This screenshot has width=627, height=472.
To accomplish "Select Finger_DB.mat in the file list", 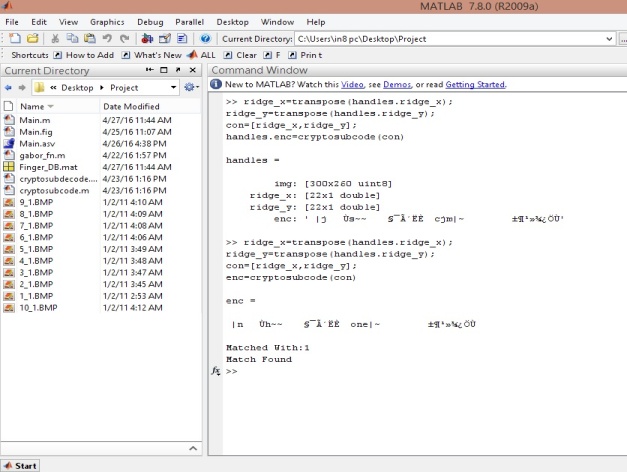I will (x=48, y=167).
